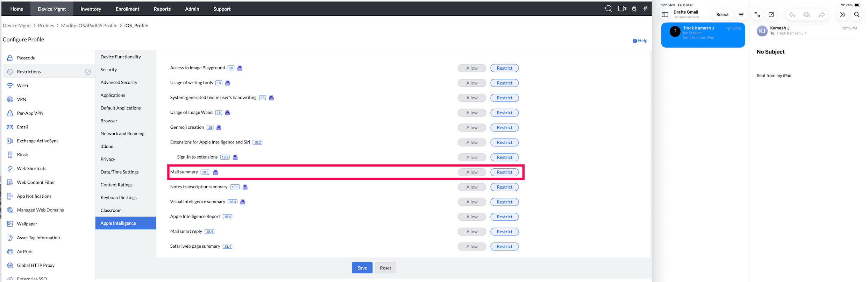The width and height of the screenshot is (868, 282).
Task: Restrict Extensions for Apple Intelligence and Siri
Action: 504,142
